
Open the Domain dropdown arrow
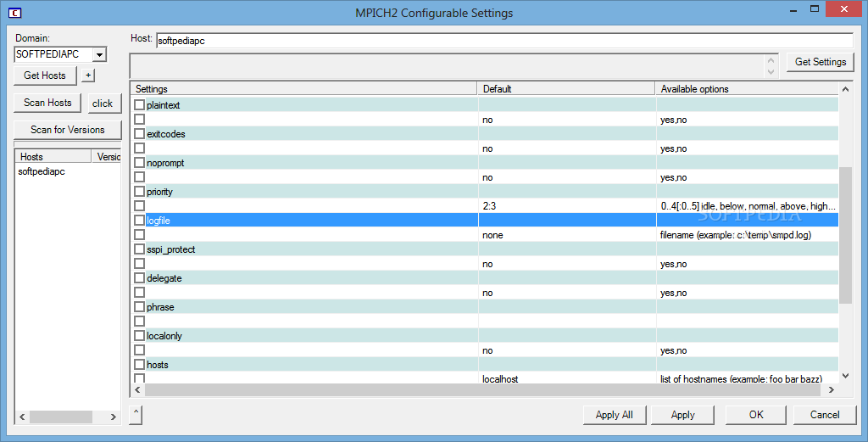click(100, 54)
